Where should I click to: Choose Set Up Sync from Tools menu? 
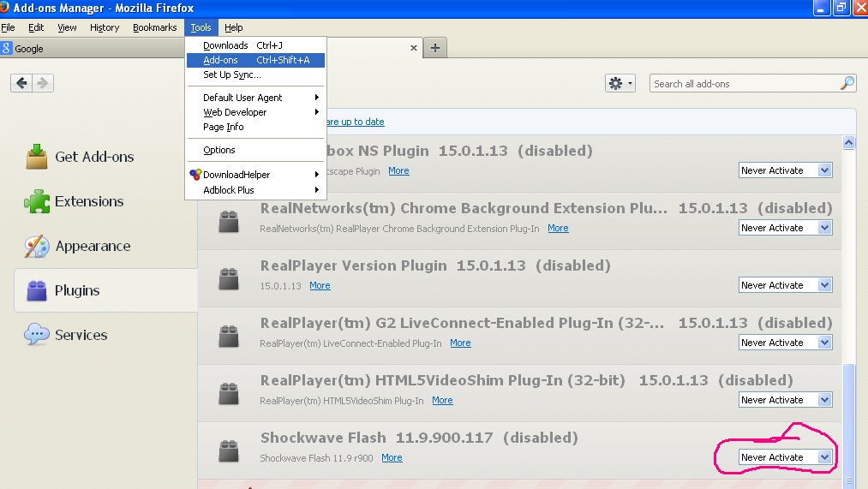click(x=255, y=75)
